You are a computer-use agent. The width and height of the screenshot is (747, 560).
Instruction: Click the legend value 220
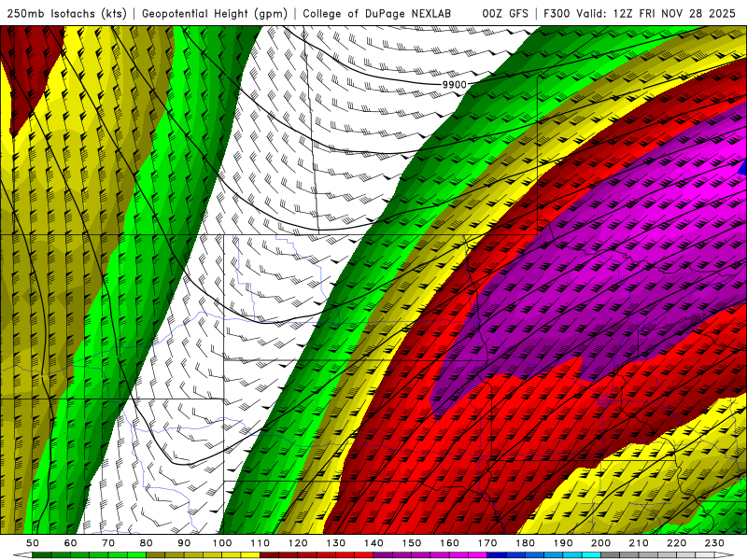tap(676, 543)
